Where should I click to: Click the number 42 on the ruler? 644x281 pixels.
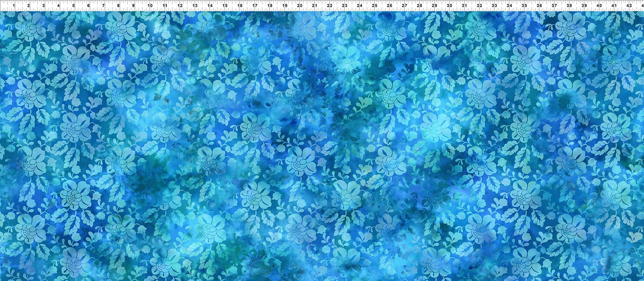coord(629,6)
